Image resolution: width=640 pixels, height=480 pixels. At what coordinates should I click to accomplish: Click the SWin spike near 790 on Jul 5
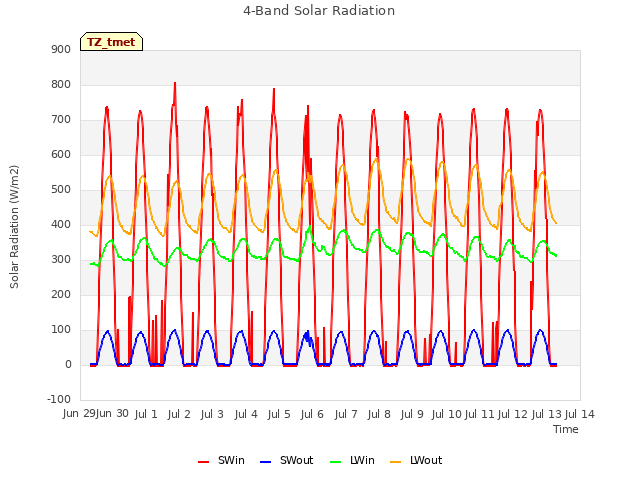click(x=274, y=89)
